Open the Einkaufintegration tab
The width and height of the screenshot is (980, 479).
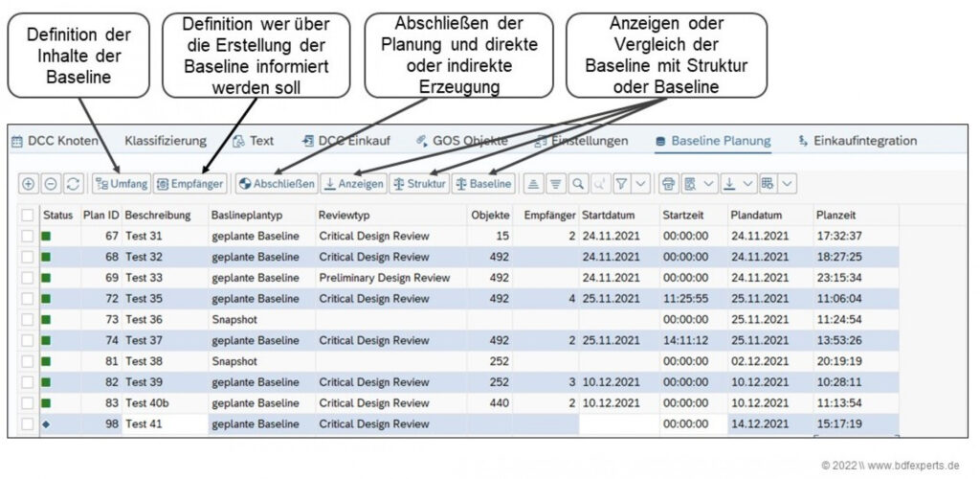tap(857, 141)
